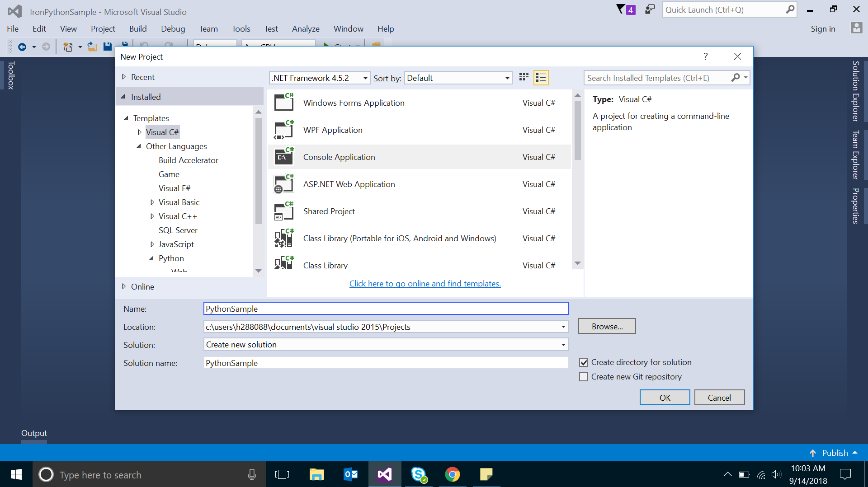
Task: Collapse the Installed section
Action: tap(123, 97)
